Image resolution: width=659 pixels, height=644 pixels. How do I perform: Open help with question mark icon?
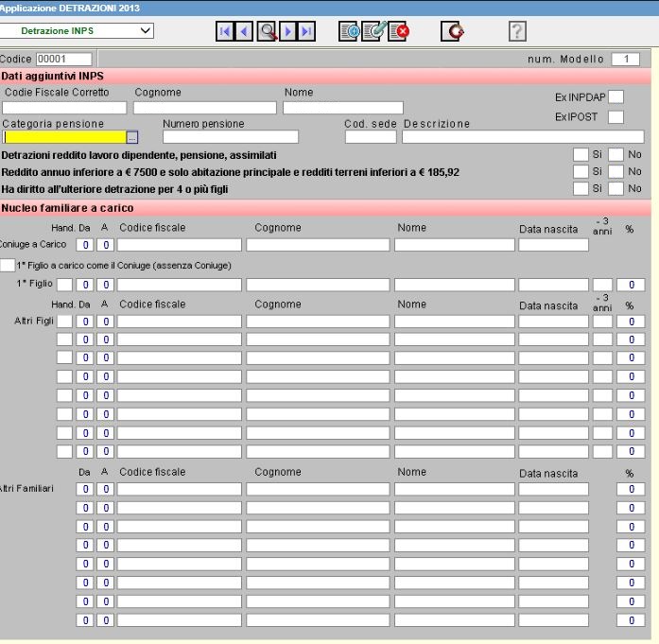[x=516, y=32]
